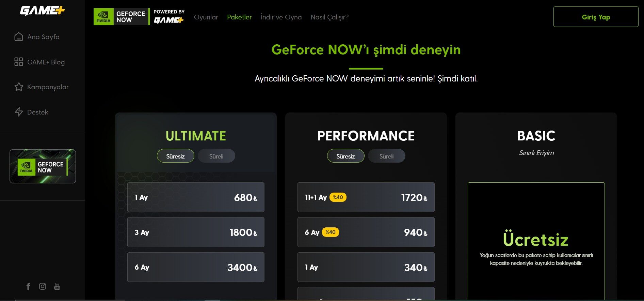Screen dimensions: 644x301
Task: Visit the Facebook page icon
Action: (28, 286)
